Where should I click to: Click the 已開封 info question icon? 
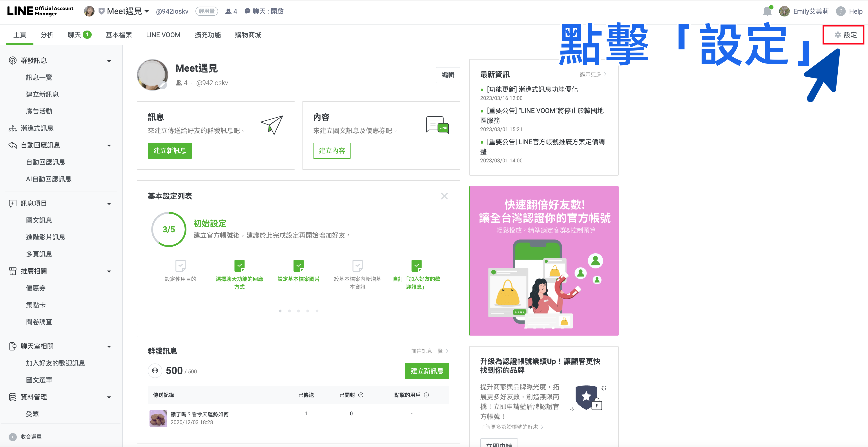tap(361, 395)
